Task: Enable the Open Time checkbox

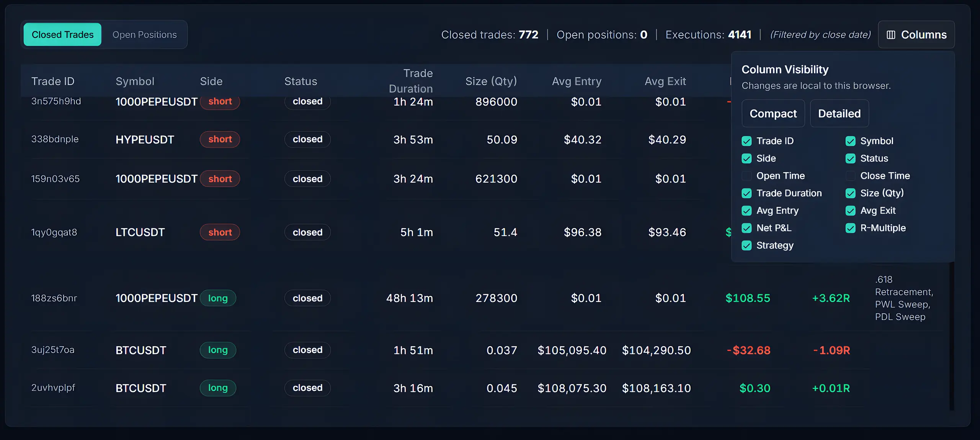Action: pos(746,176)
